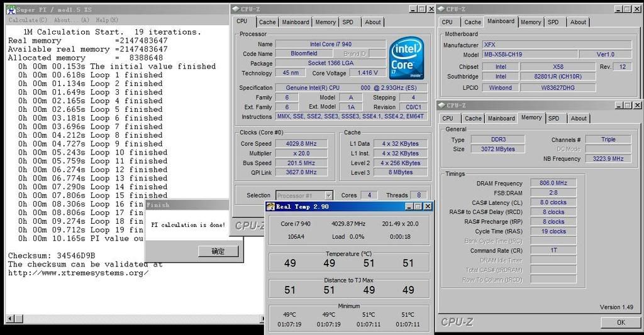644x335 pixels.
Task: Click the Checksum: 34546D9B line
Action: [52, 256]
